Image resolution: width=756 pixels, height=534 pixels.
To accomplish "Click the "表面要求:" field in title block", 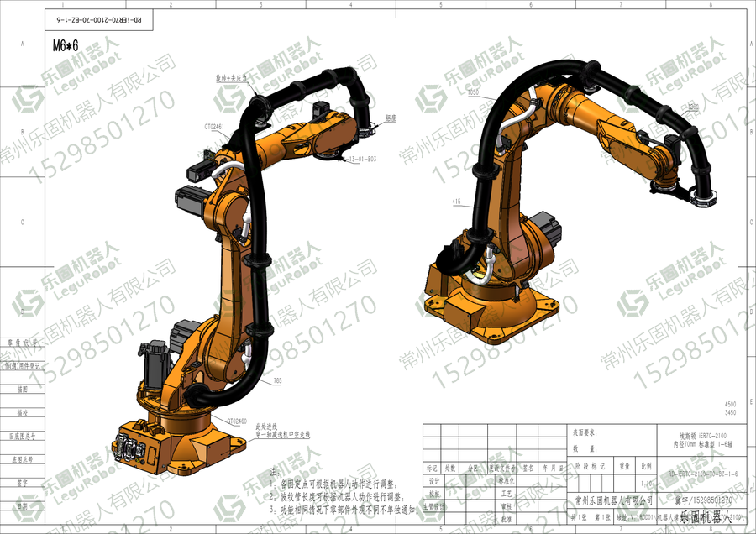I will [x=585, y=432].
